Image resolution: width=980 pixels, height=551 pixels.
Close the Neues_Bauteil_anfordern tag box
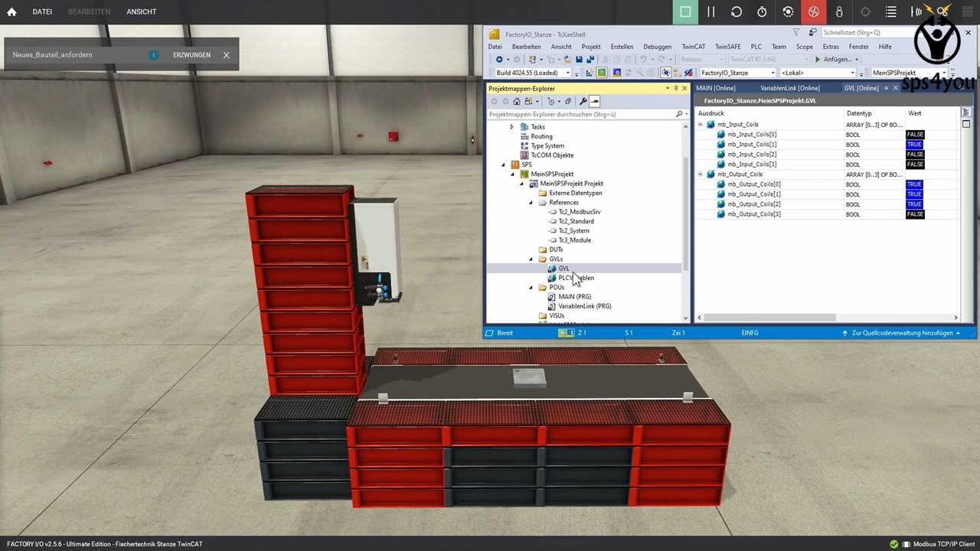point(227,55)
